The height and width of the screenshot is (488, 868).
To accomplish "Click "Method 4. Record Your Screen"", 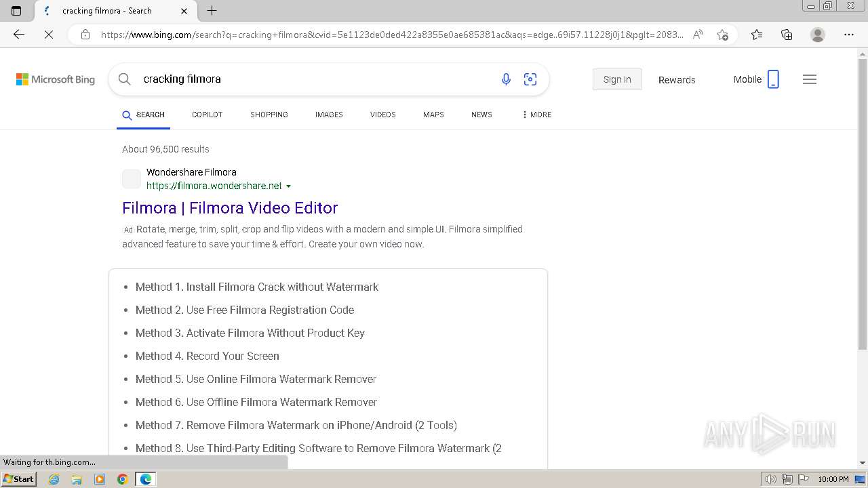I will click(208, 356).
